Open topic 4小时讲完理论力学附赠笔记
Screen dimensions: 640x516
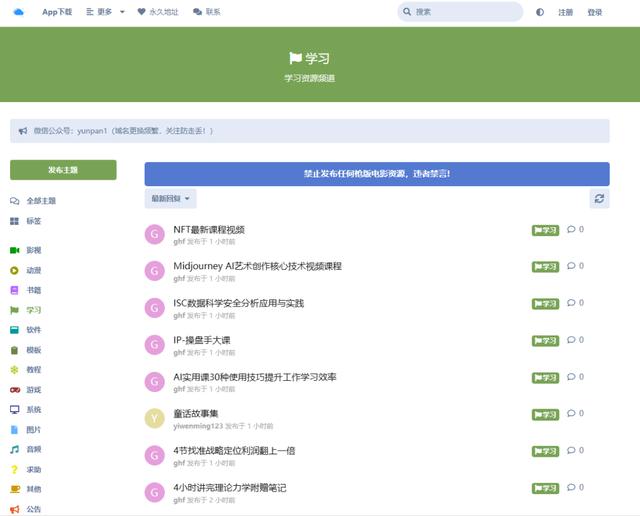click(229, 487)
